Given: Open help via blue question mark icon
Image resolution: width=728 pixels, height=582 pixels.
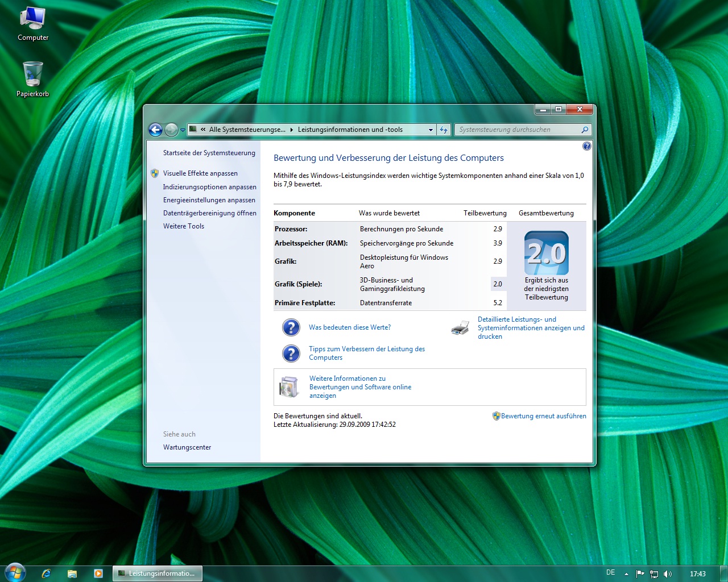Looking at the screenshot, I should coord(586,146).
